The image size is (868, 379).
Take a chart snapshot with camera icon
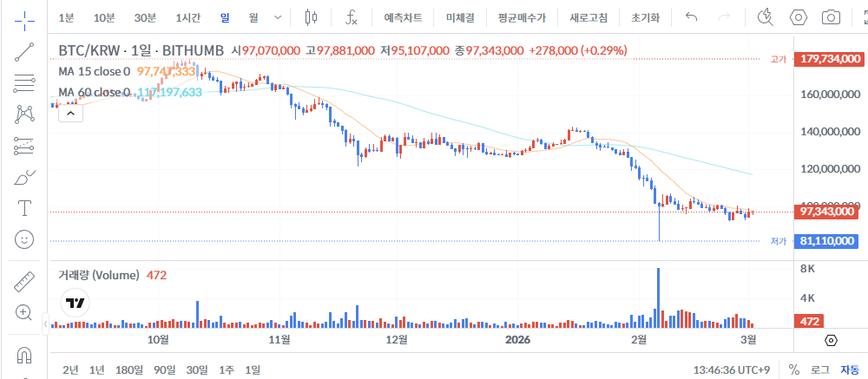click(x=832, y=17)
